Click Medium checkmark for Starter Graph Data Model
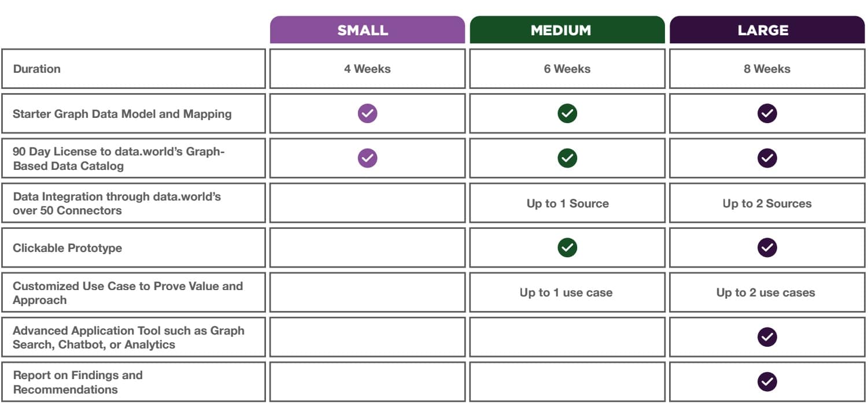Screen dimensions: 868x408 point(567,113)
